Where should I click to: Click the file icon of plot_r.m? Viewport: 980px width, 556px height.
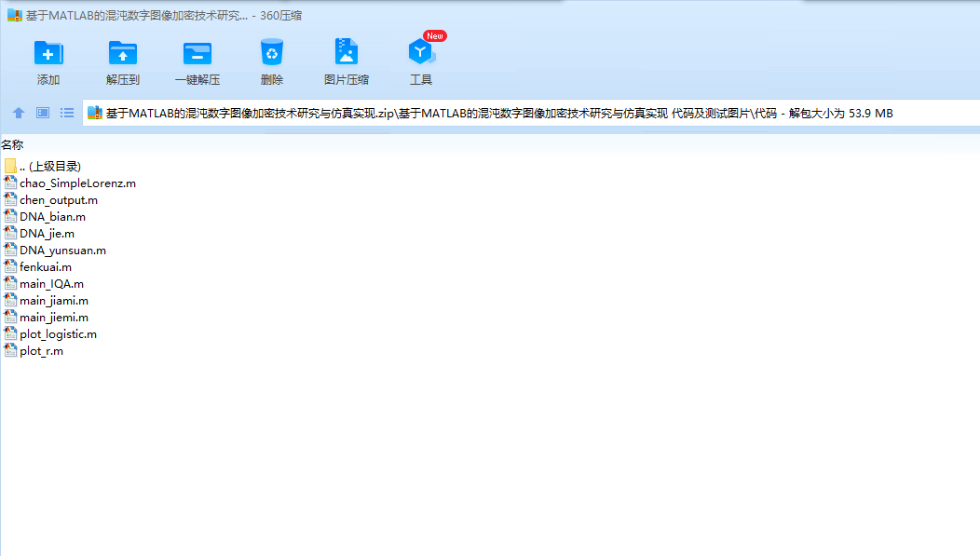pyautogui.click(x=10, y=351)
